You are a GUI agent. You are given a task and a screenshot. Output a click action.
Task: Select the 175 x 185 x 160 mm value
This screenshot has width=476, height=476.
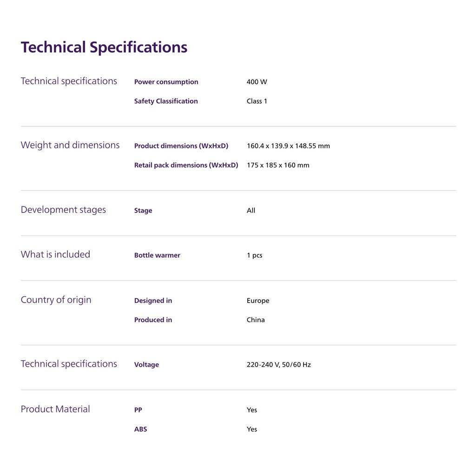278,165
